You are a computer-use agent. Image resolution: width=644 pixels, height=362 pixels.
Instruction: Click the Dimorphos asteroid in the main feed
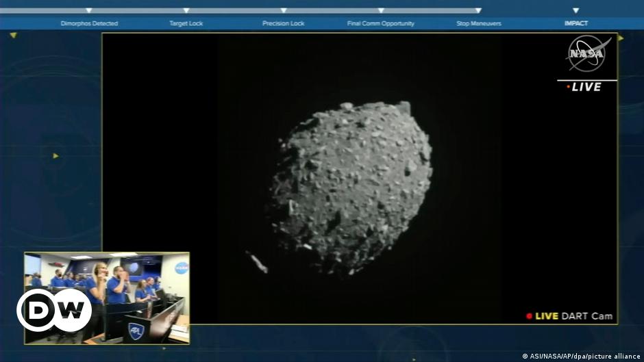click(x=351, y=183)
